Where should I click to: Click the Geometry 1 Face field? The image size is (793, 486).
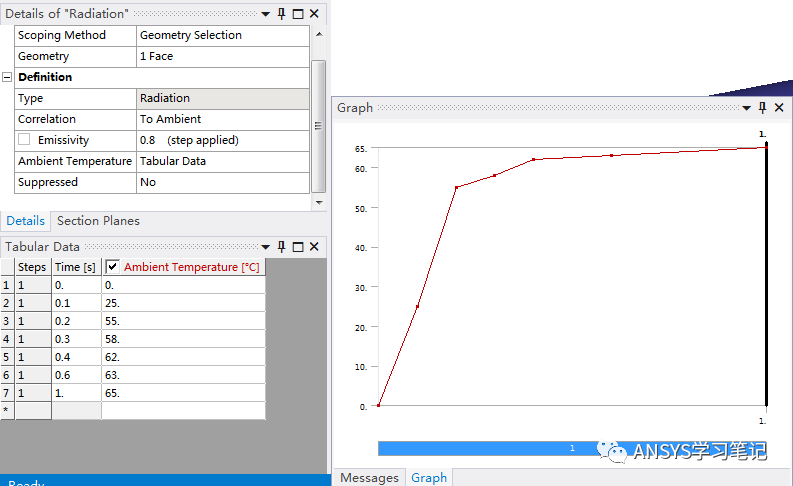222,56
